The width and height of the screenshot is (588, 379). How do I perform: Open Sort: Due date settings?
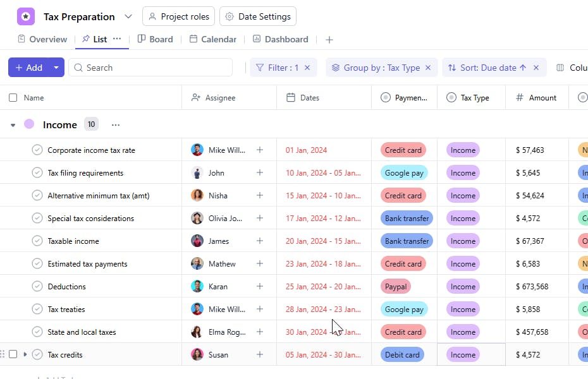[487, 68]
